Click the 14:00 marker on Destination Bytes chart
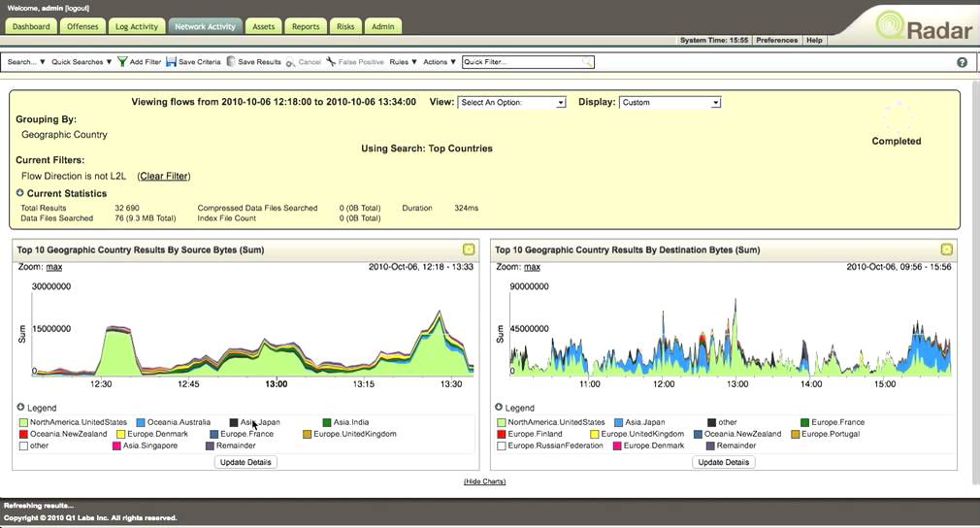Screen dimensions: 980x528 811,383
